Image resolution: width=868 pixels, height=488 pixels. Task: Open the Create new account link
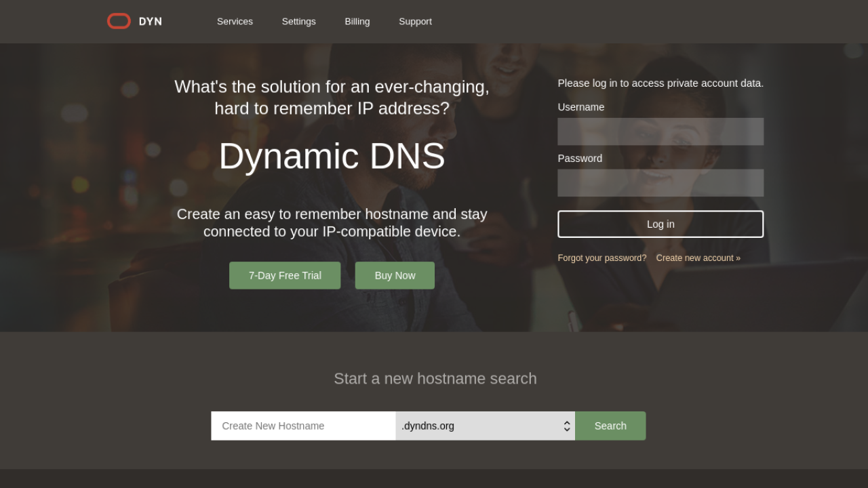pyautogui.click(x=698, y=258)
